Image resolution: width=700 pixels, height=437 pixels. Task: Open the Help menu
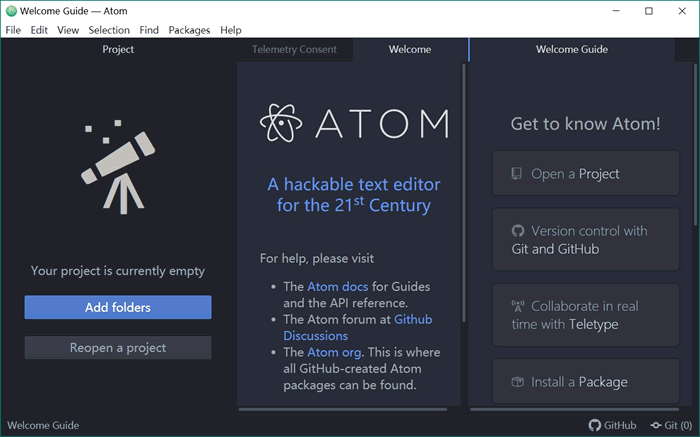231,30
